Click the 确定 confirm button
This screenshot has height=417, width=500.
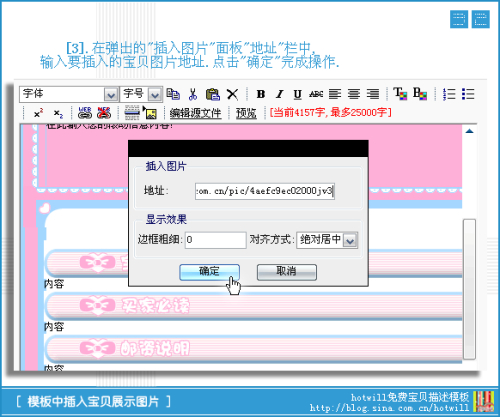click(209, 272)
